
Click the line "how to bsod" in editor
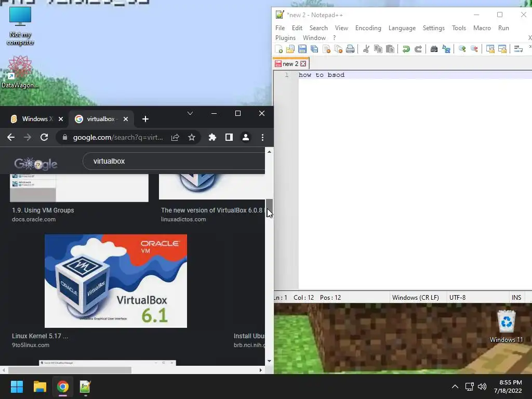321,75
